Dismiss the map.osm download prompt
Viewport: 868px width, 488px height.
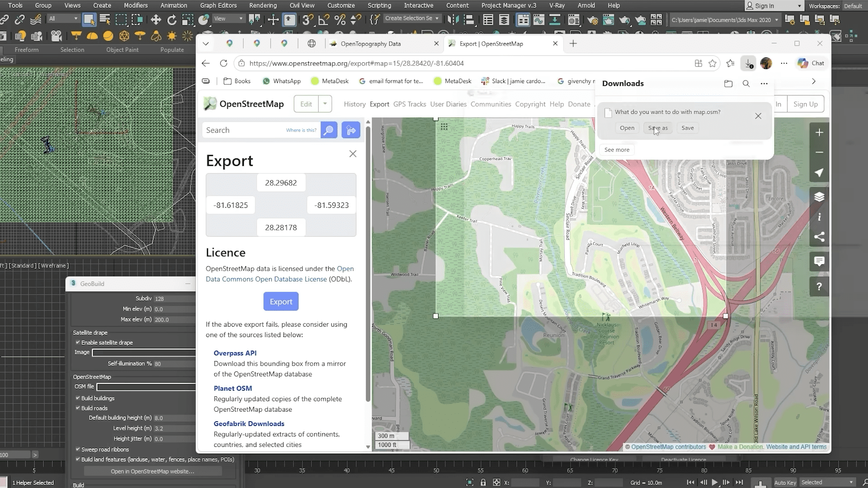click(758, 116)
